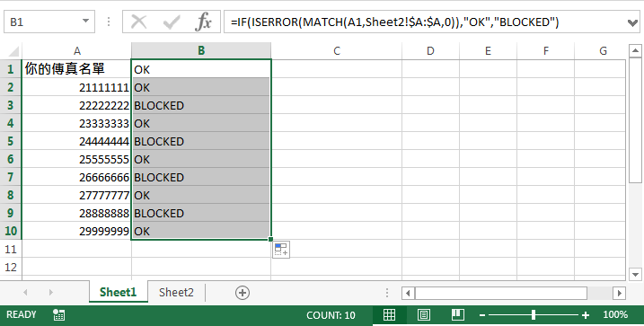
Task: Switch to Page Break Preview icon
Action: tap(457, 315)
